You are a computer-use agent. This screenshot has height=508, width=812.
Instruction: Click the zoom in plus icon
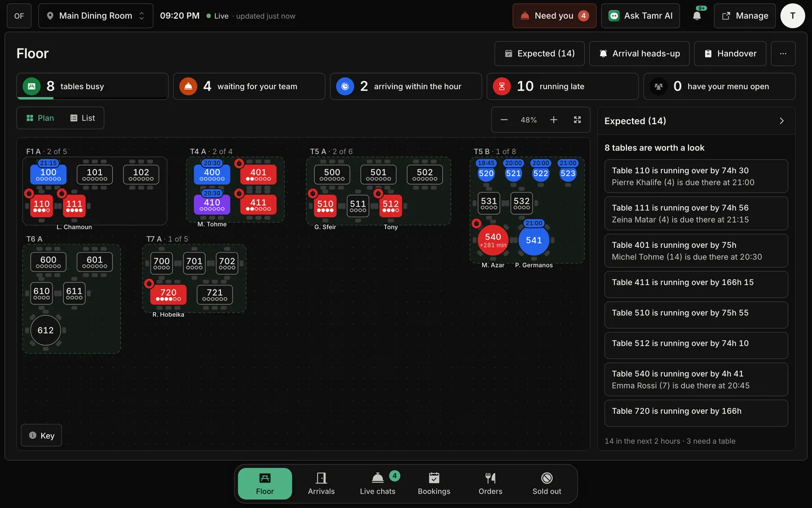[554, 120]
